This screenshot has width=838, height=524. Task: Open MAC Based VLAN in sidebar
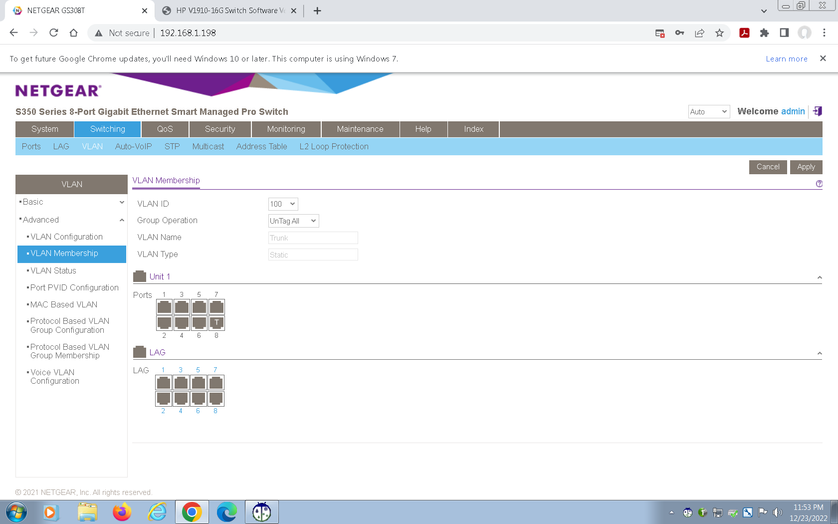(64, 304)
